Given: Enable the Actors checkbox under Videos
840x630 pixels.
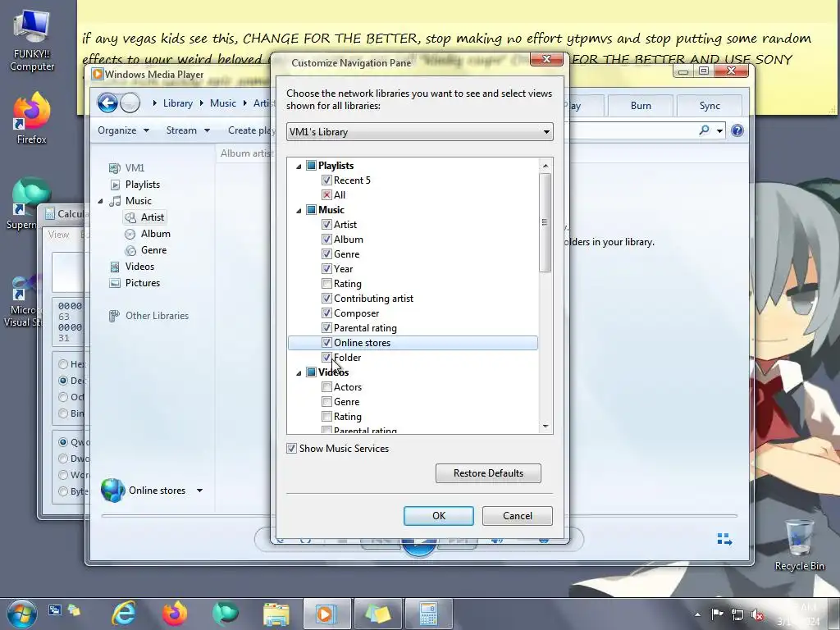Looking at the screenshot, I should 326,387.
